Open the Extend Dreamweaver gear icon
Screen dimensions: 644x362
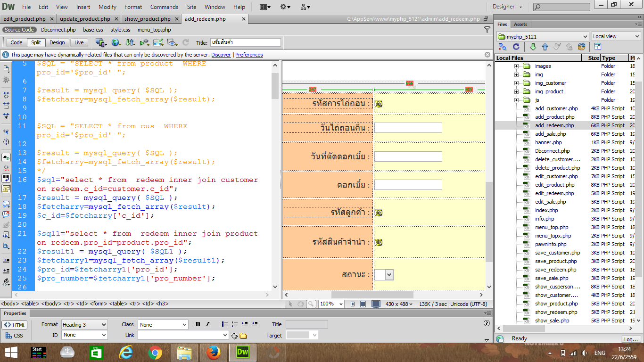[x=285, y=7]
